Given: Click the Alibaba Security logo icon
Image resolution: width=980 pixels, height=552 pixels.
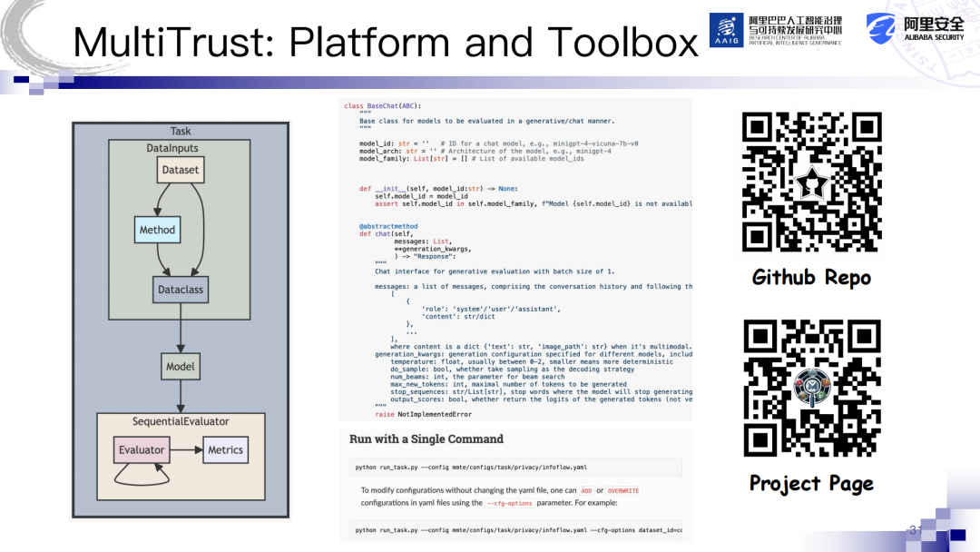Looking at the screenshot, I should 881,29.
